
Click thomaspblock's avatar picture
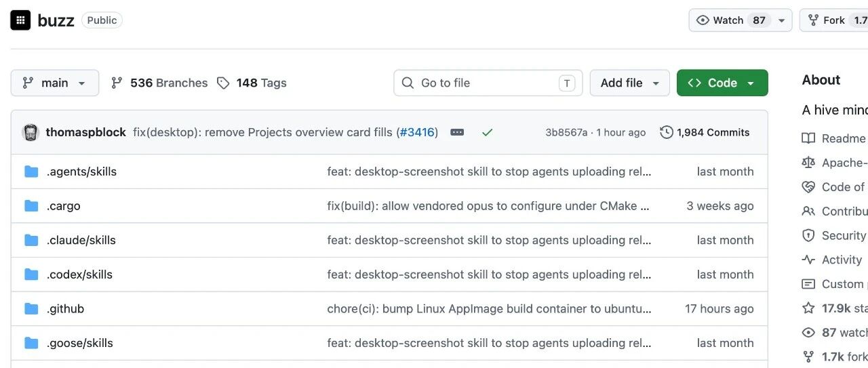point(31,132)
